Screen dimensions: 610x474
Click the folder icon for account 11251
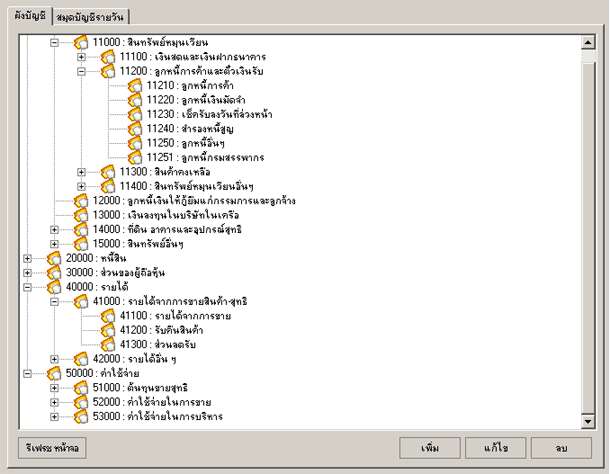[x=136, y=158]
